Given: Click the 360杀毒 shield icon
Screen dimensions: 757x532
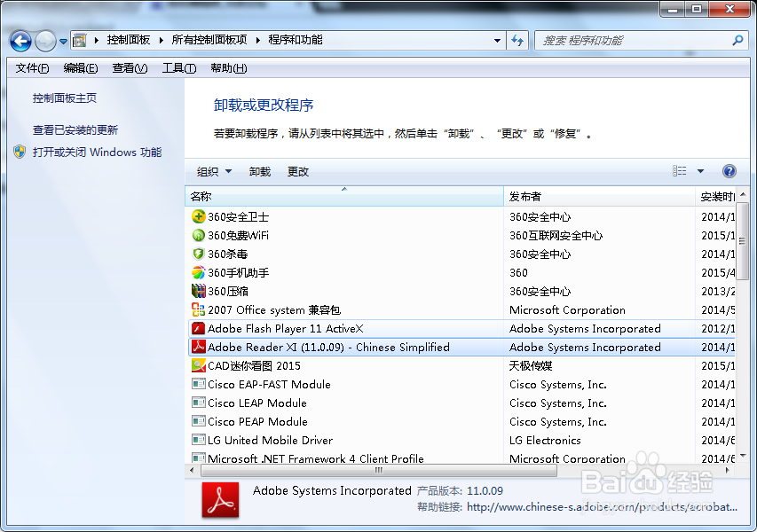Looking at the screenshot, I should point(199,254).
